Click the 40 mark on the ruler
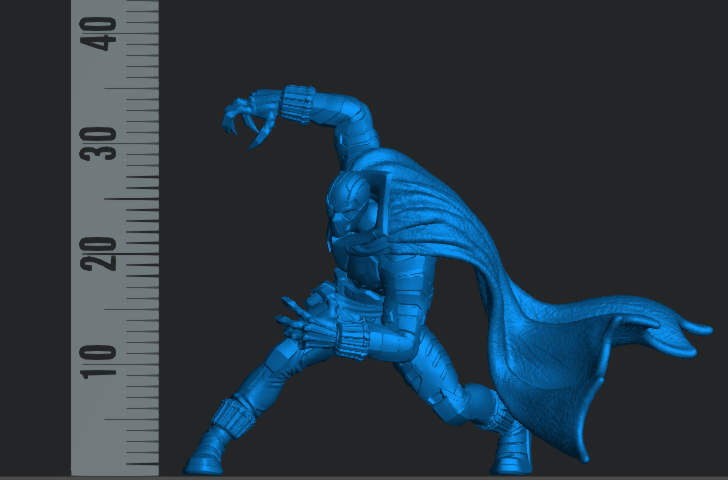 (x=98, y=34)
